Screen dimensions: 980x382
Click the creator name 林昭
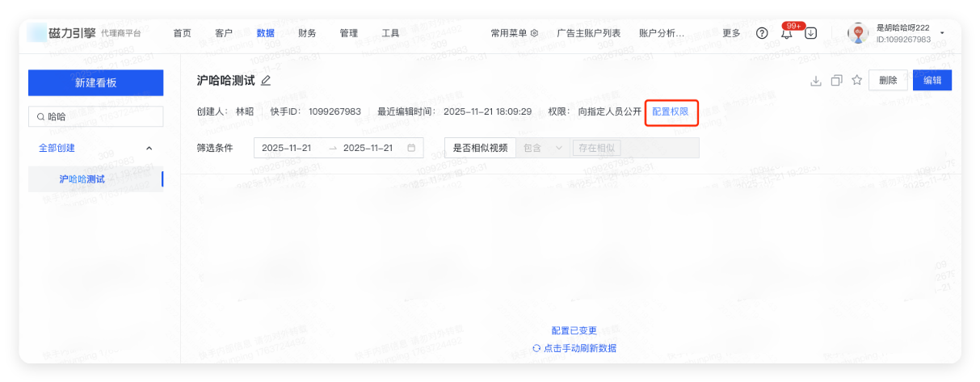245,111
